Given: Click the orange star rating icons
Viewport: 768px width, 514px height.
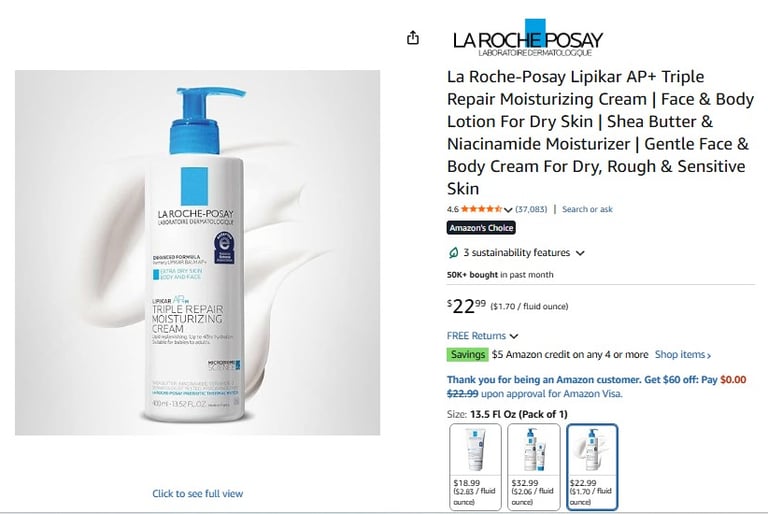Looking at the screenshot, I should click(x=481, y=209).
